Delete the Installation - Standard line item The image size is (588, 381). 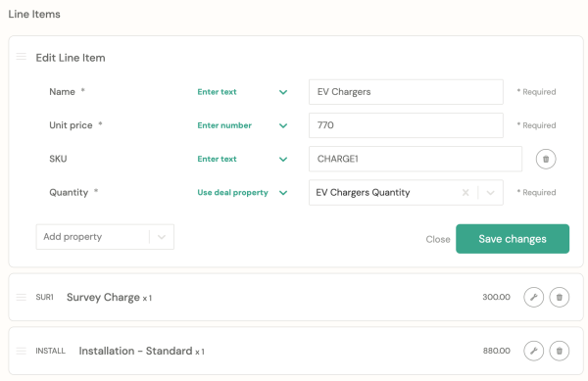[x=560, y=351]
